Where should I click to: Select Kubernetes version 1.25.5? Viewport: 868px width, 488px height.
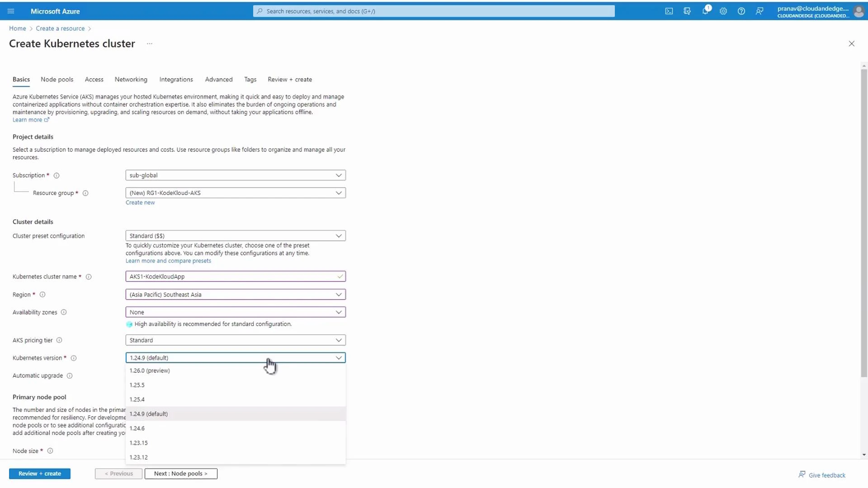(x=137, y=385)
